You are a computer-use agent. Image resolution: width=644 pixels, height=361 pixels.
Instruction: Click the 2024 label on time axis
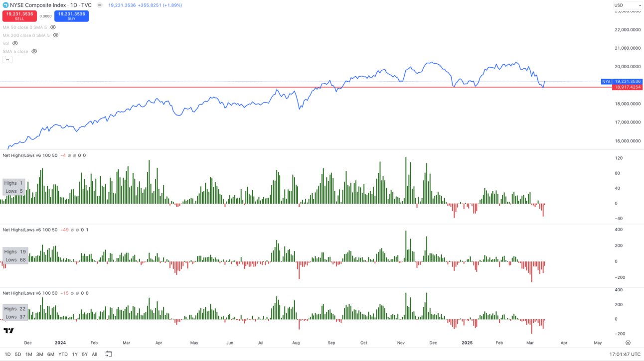(x=60, y=343)
